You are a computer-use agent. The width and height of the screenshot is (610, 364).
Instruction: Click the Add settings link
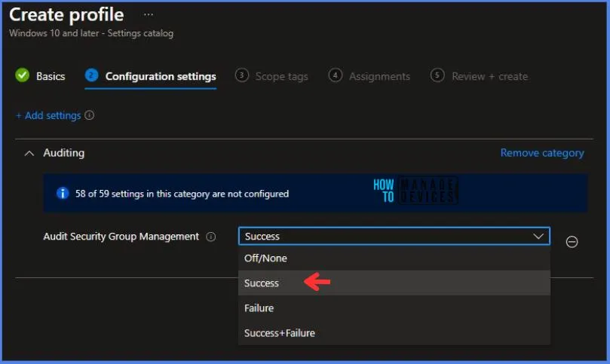(48, 115)
